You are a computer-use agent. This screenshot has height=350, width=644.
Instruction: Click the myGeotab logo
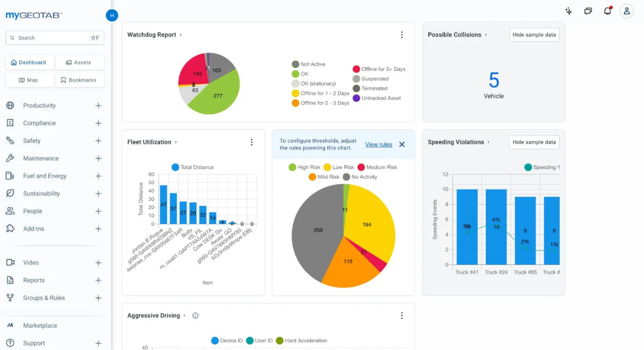[34, 15]
